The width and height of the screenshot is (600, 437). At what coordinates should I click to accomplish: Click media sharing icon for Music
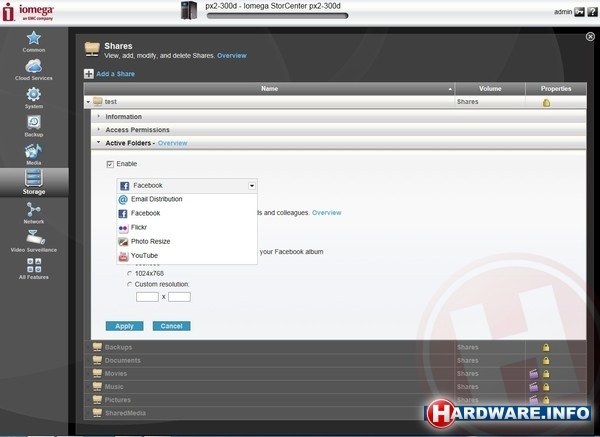533,387
